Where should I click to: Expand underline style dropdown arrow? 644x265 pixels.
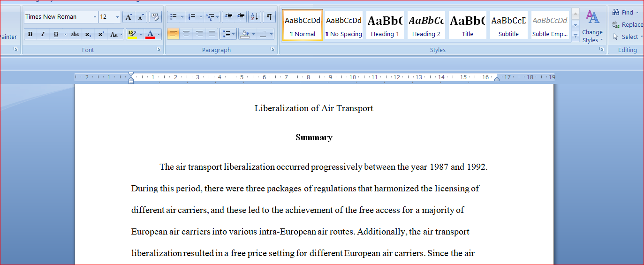pos(64,34)
